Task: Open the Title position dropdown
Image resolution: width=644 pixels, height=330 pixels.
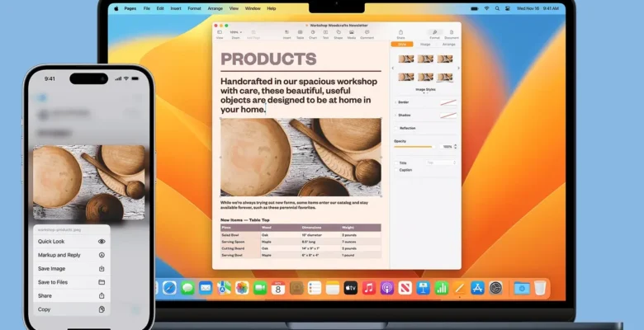Action: pyautogui.click(x=441, y=163)
